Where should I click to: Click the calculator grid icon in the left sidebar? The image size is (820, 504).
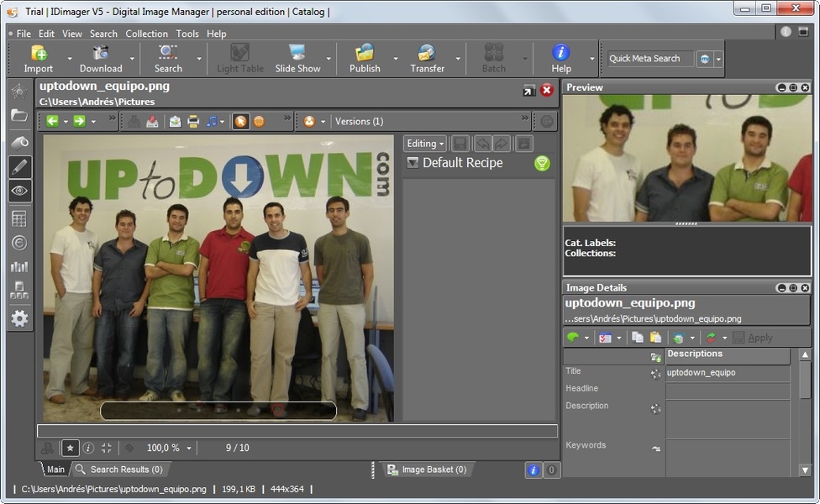click(x=19, y=218)
